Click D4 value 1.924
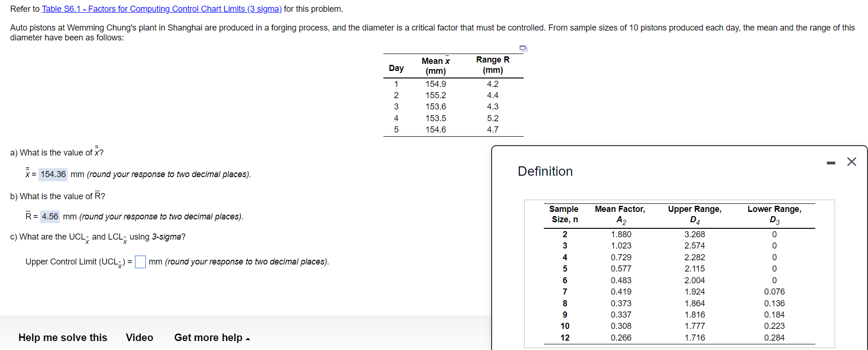This screenshot has width=868, height=350. click(x=695, y=292)
